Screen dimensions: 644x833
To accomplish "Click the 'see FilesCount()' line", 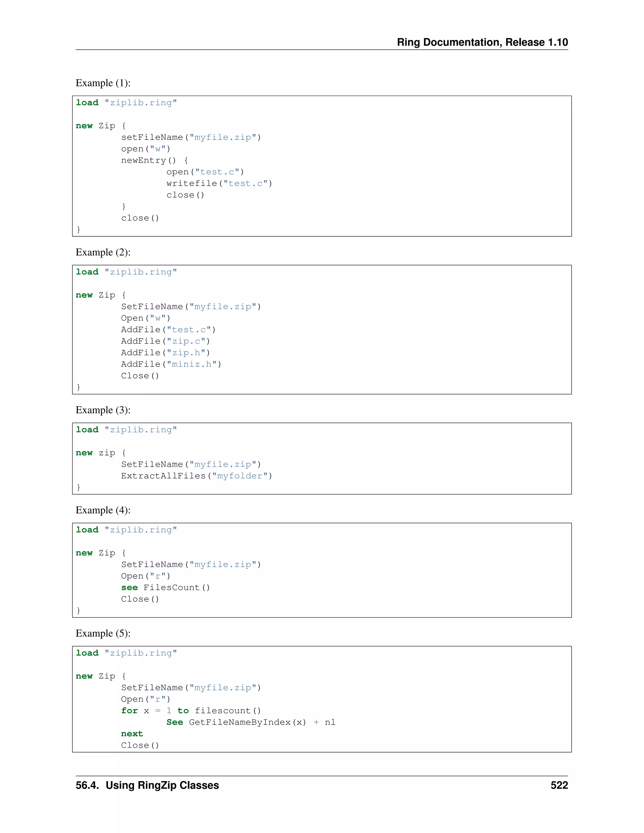I will [x=166, y=588].
